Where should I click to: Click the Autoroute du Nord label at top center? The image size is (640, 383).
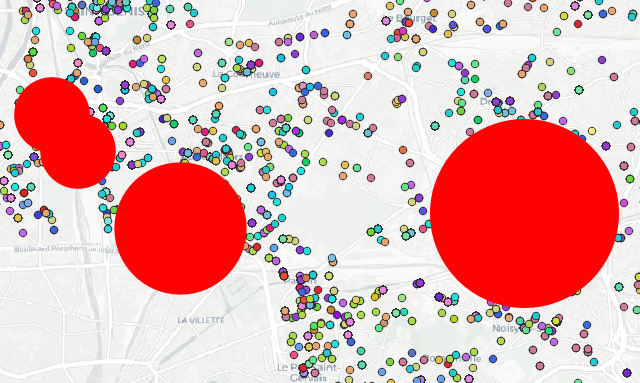tap(295, 18)
